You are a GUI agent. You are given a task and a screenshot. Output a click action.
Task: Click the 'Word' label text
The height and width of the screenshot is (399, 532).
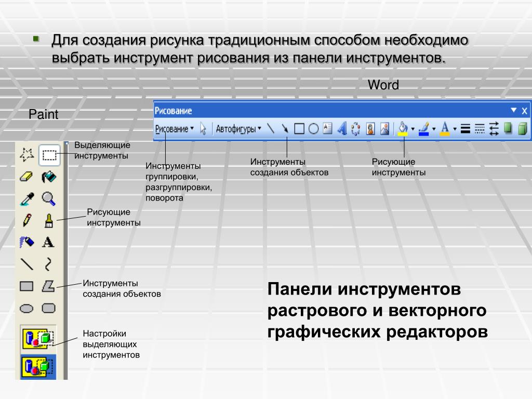383,85
